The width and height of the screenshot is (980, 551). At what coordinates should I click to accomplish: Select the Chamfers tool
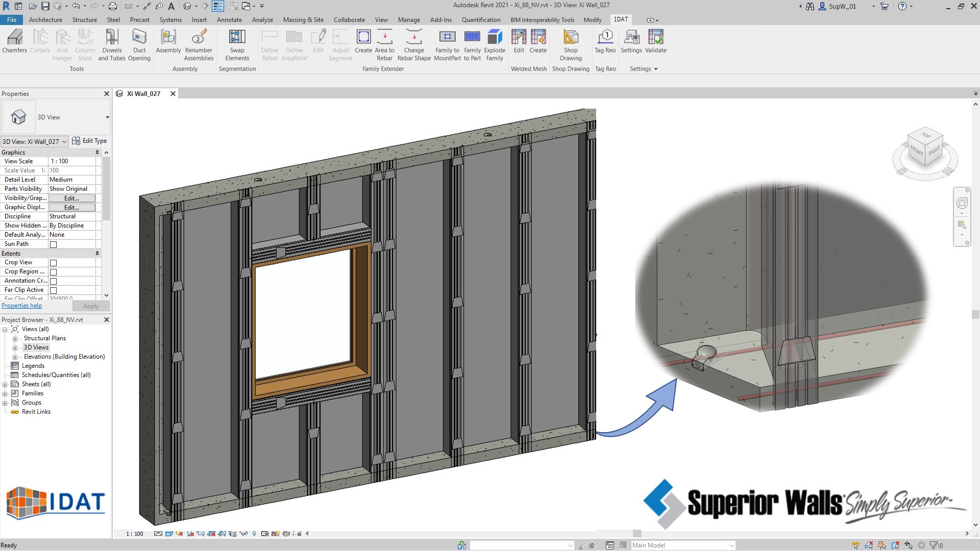pyautogui.click(x=14, y=43)
